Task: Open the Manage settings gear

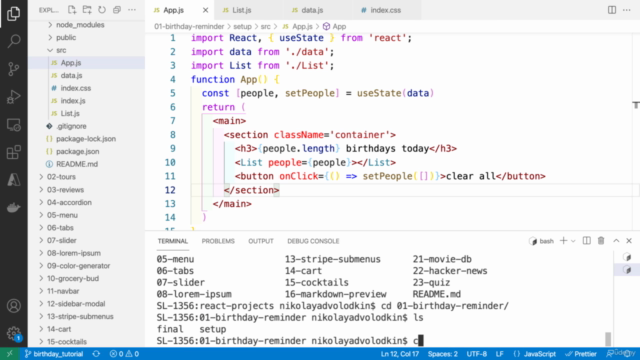Action: (x=13, y=333)
